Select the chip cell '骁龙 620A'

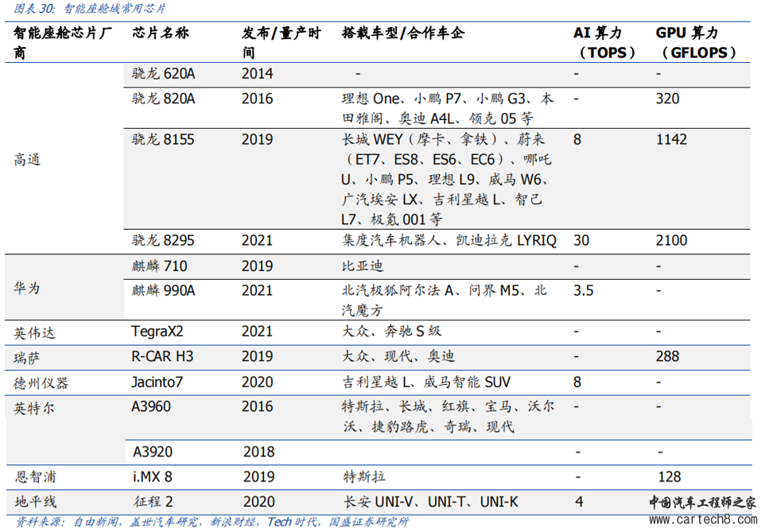(x=164, y=74)
